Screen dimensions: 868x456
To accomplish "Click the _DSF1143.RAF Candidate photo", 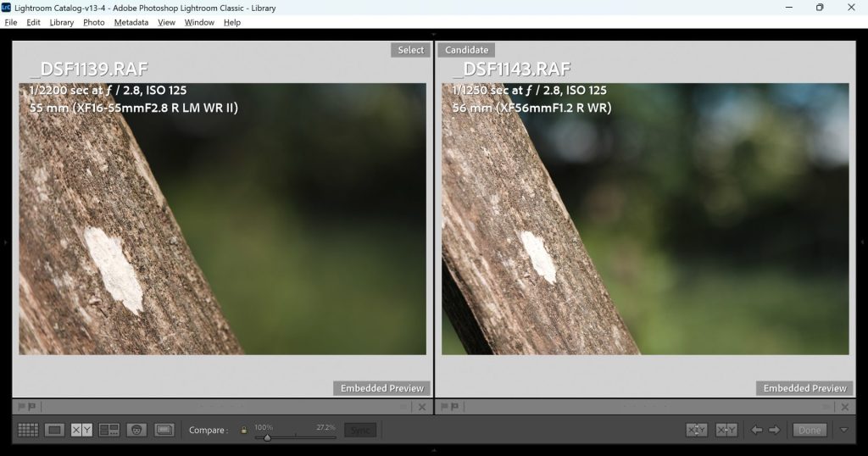I will coord(645,219).
